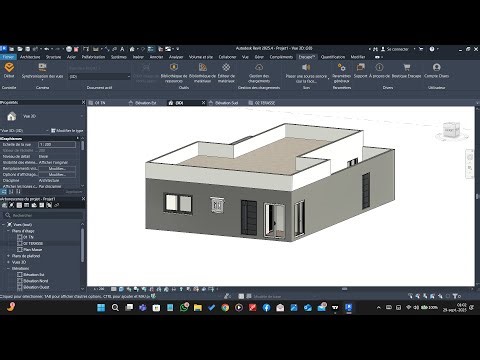The width and height of the screenshot is (480, 360).
Task: Open File Explorer from taskbar
Action: [198, 307]
